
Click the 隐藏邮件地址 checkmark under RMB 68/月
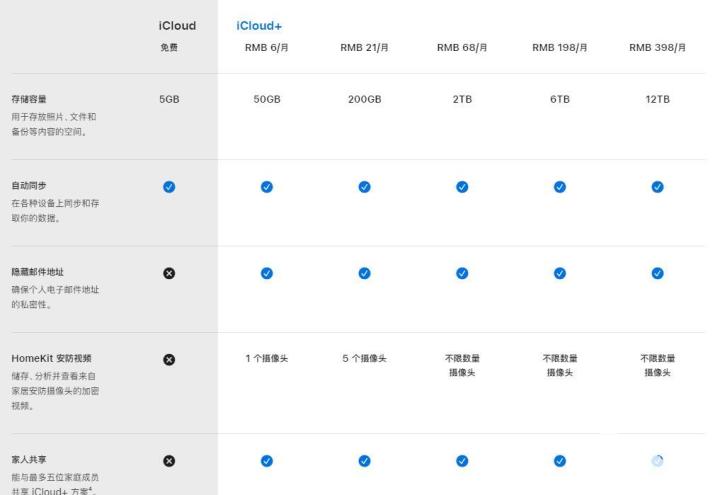[462, 273]
